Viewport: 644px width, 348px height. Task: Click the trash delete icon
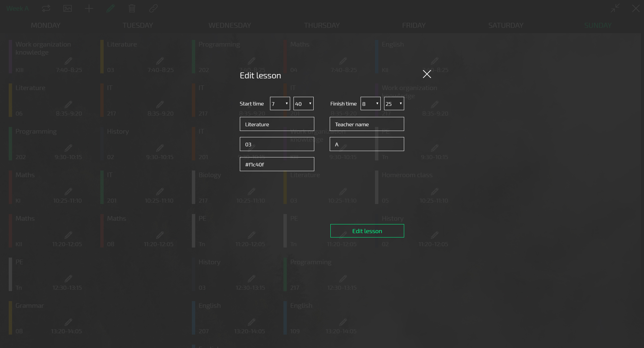pos(132,8)
